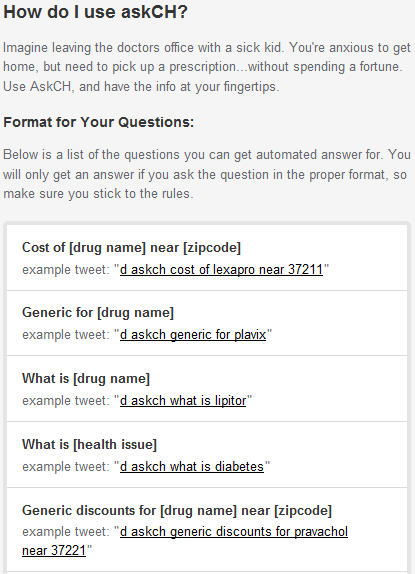Click the 'Format for Your Questions:' subheading
This screenshot has width=415, height=574.
(x=98, y=122)
